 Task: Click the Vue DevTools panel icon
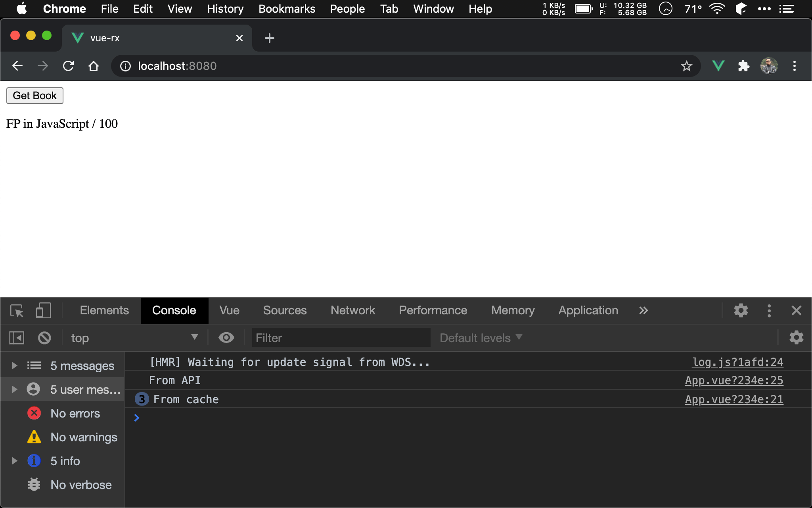tap(230, 310)
